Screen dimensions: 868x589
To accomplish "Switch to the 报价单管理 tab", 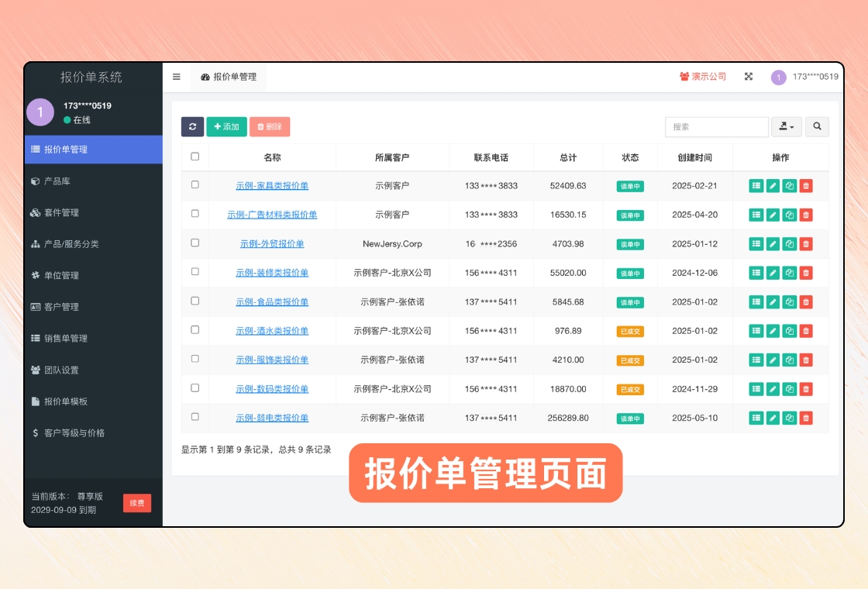I will 229,77.
